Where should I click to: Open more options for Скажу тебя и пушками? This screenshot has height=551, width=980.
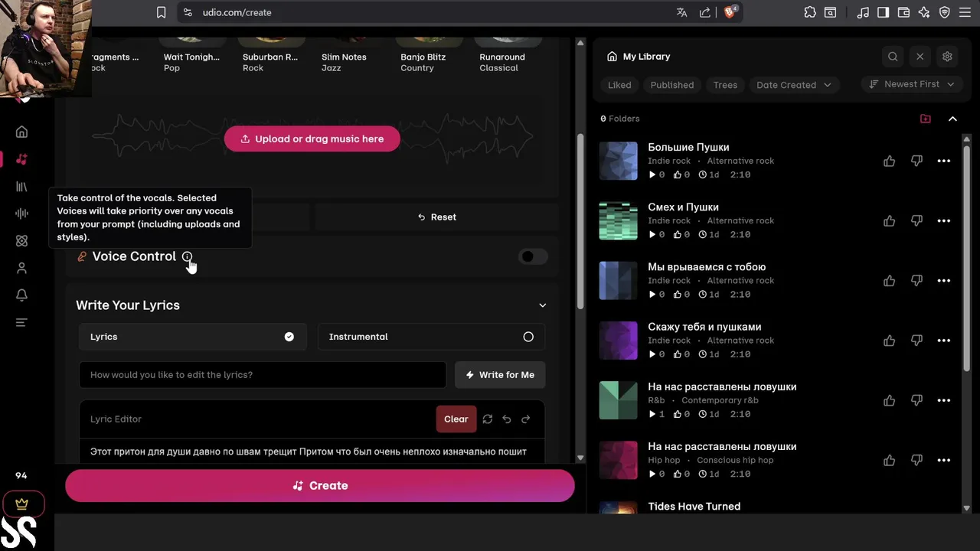tap(944, 341)
